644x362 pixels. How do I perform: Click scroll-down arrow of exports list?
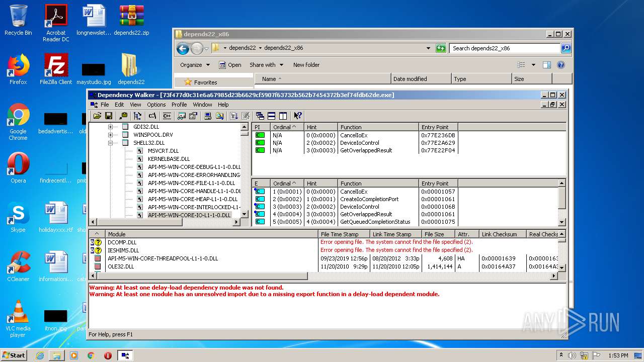[x=562, y=222]
